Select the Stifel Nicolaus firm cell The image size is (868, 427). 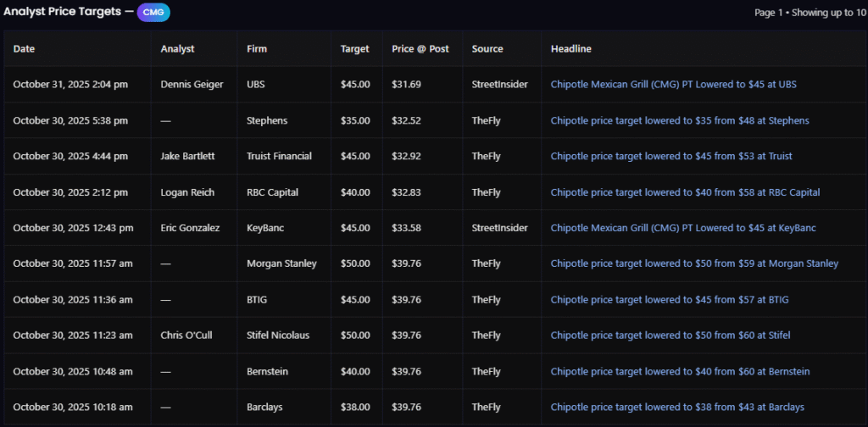278,335
